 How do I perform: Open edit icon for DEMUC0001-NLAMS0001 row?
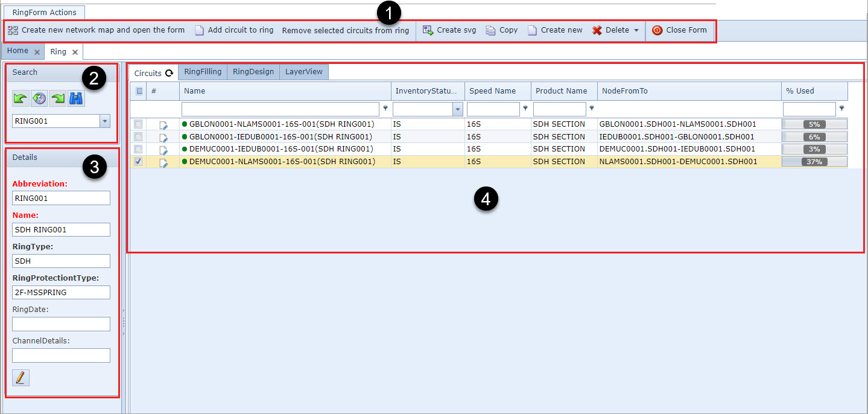[x=163, y=162]
